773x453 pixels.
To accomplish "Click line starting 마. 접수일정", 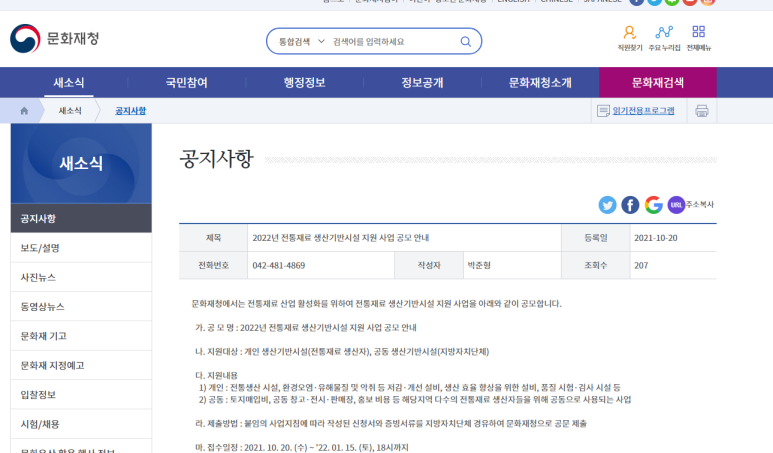I will click(x=302, y=447).
